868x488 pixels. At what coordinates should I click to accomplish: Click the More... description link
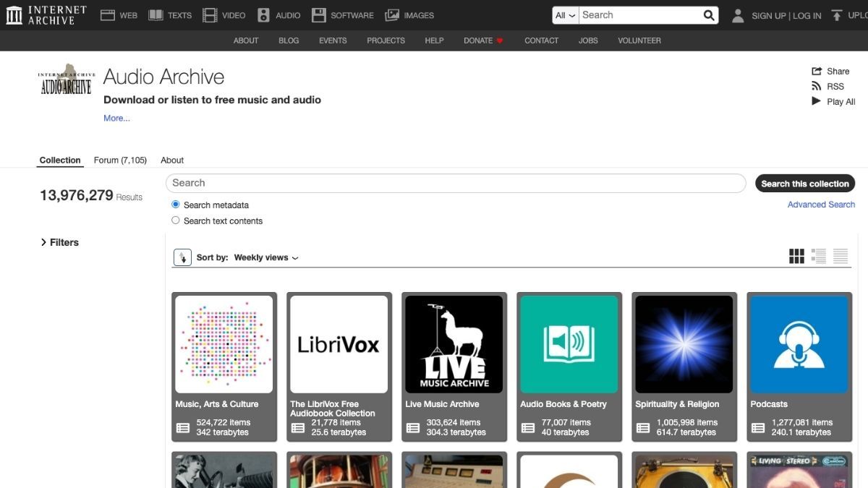[116, 118]
